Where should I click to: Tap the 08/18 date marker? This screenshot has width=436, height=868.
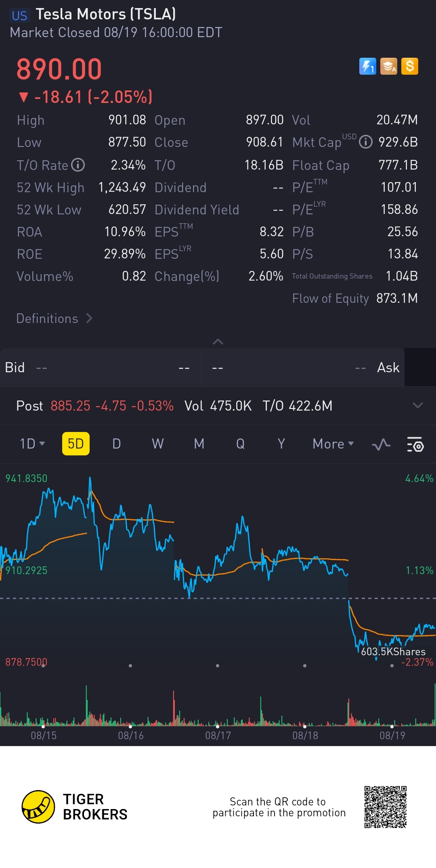(x=305, y=735)
